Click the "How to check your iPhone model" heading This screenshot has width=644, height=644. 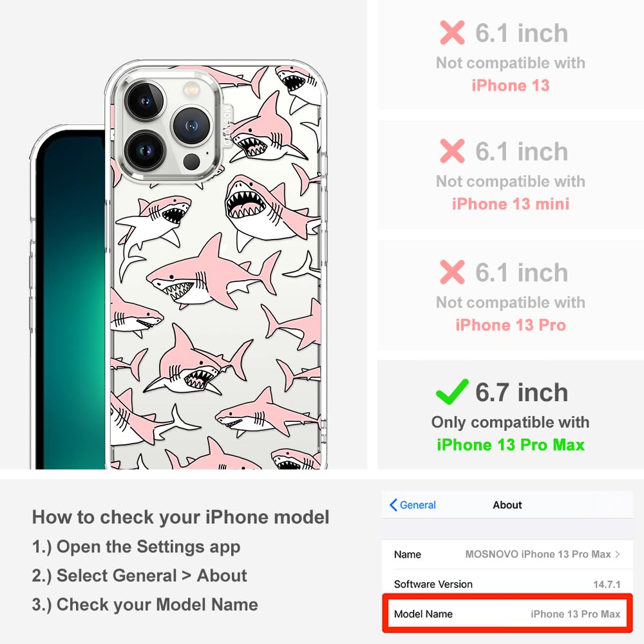[181, 516]
